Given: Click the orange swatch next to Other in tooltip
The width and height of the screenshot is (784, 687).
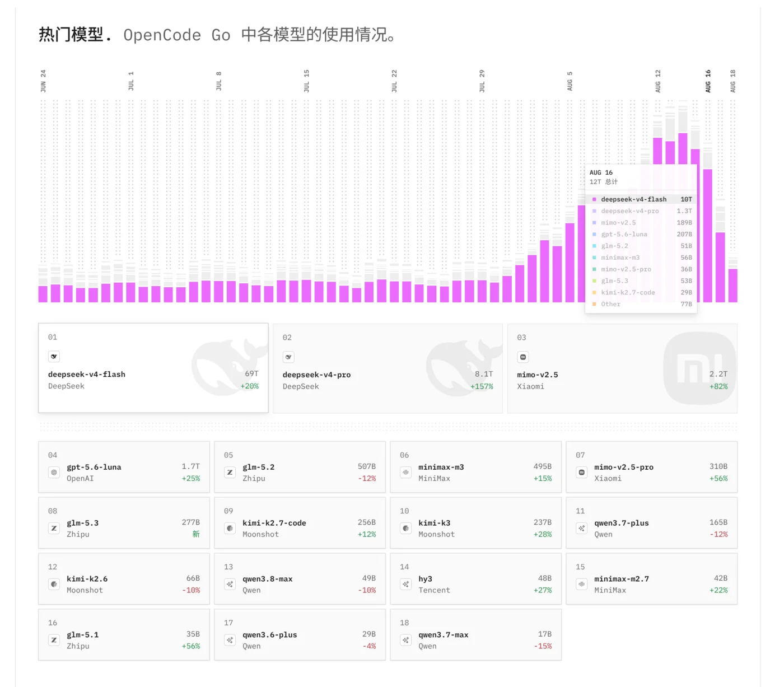Looking at the screenshot, I should (x=594, y=305).
